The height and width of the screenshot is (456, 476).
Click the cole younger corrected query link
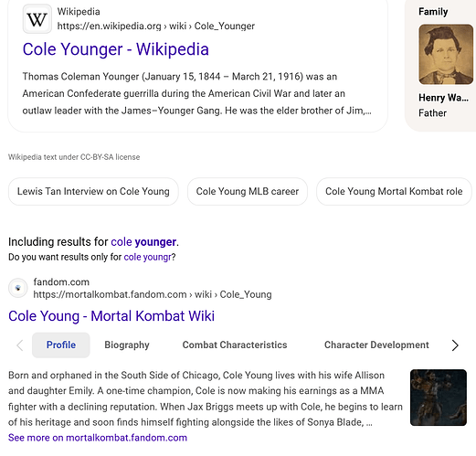click(x=143, y=242)
